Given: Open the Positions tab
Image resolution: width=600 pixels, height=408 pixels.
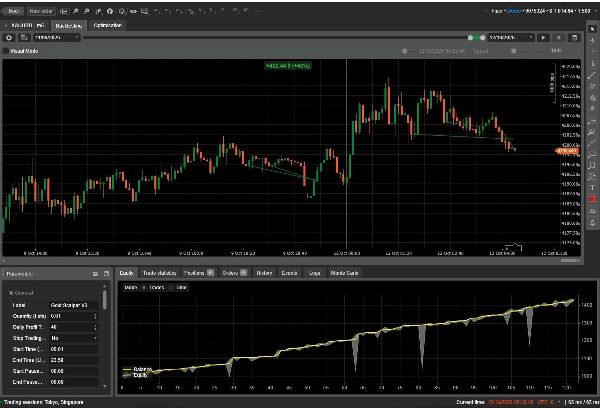Looking at the screenshot, I should (198, 273).
